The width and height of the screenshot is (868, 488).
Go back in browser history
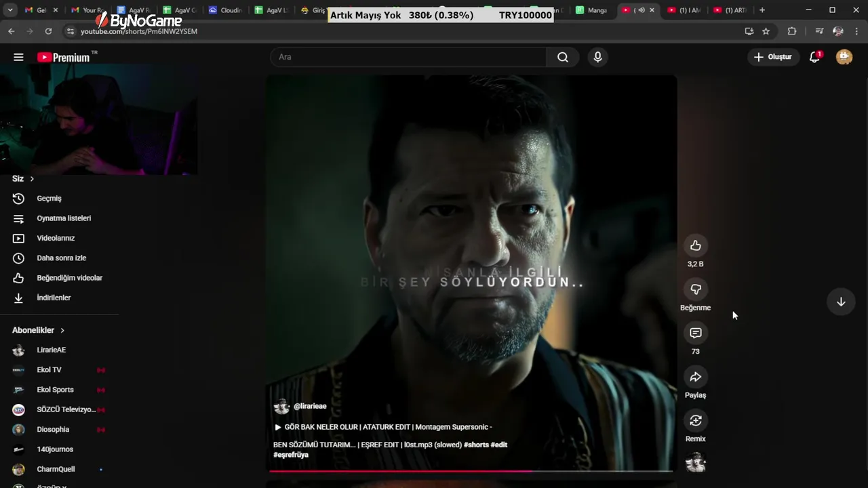[x=11, y=31]
